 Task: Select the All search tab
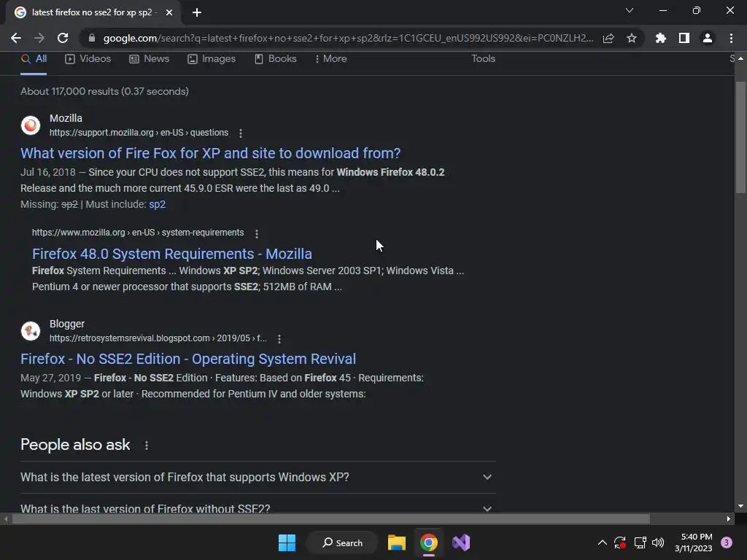tap(34, 59)
